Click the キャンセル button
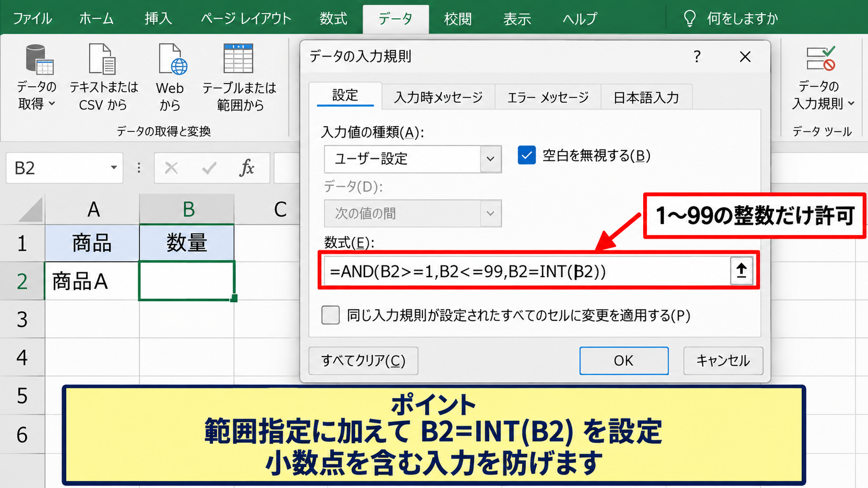The image size is (868, 488). 723,361
